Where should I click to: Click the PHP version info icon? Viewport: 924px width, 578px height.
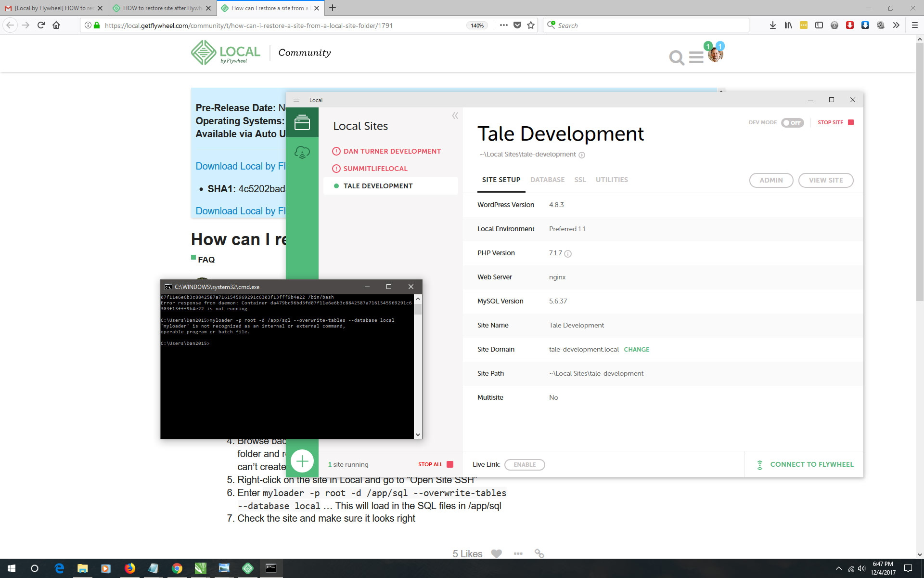[568, 254]
